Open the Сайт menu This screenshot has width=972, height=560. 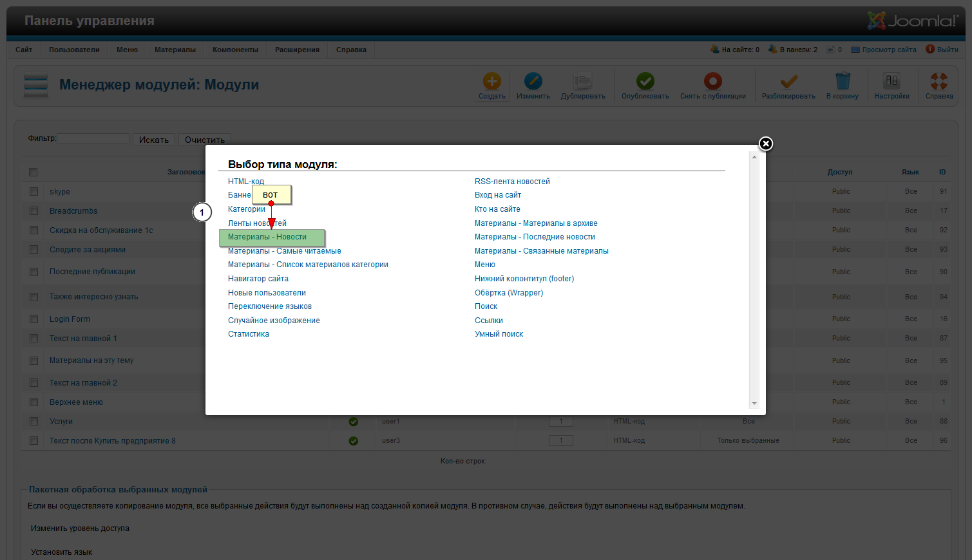click(x=24, y=50)
